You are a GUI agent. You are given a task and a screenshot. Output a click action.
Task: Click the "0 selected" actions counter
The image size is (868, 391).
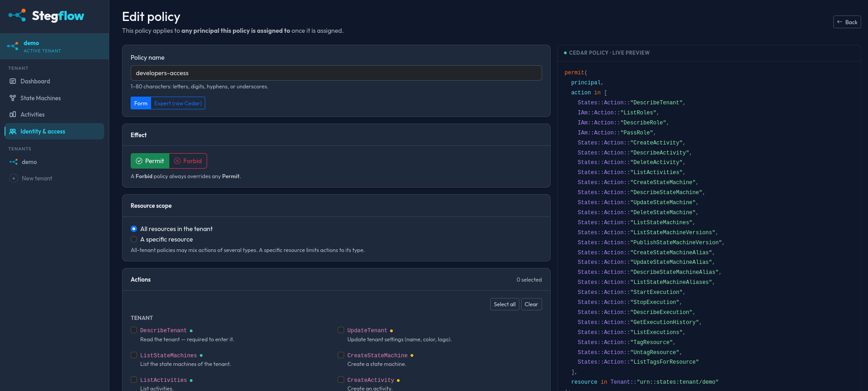[x=529, y=280]
